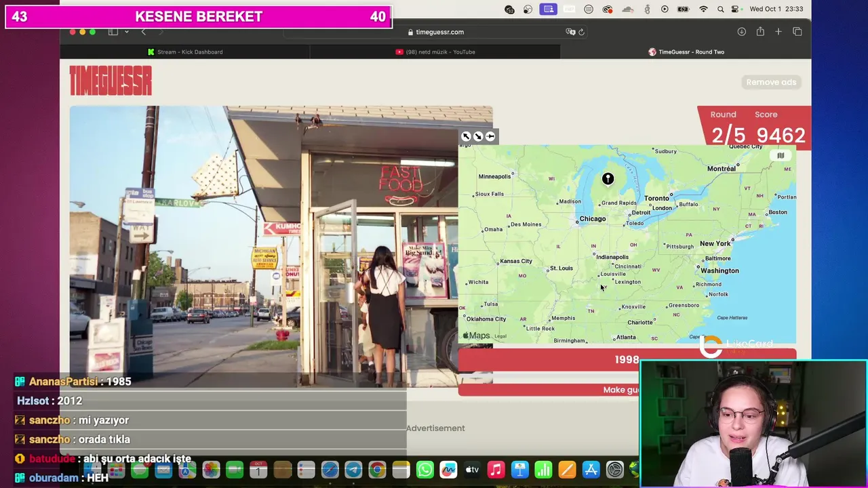Open Reminders from the Dock
The image size is (868, 488).
click(306, 470)
